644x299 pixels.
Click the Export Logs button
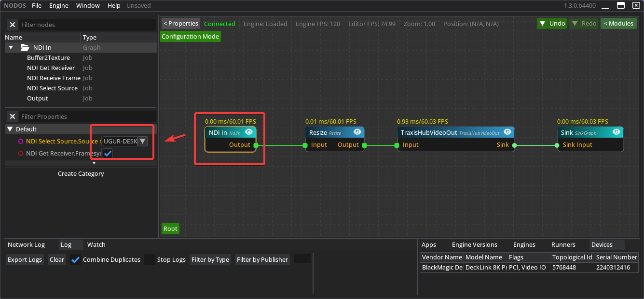pyautogui.click(x=25, y=259)
